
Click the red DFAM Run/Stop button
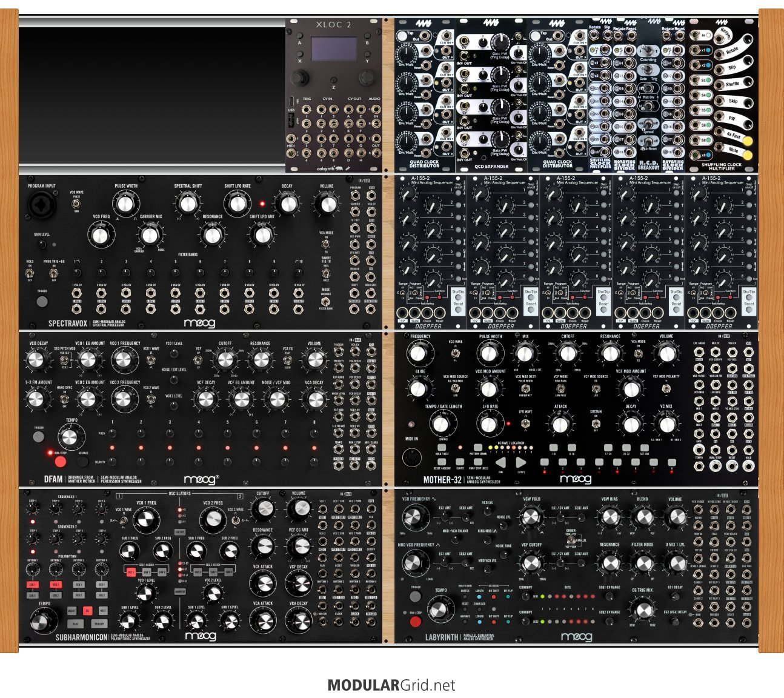(60, 462)
